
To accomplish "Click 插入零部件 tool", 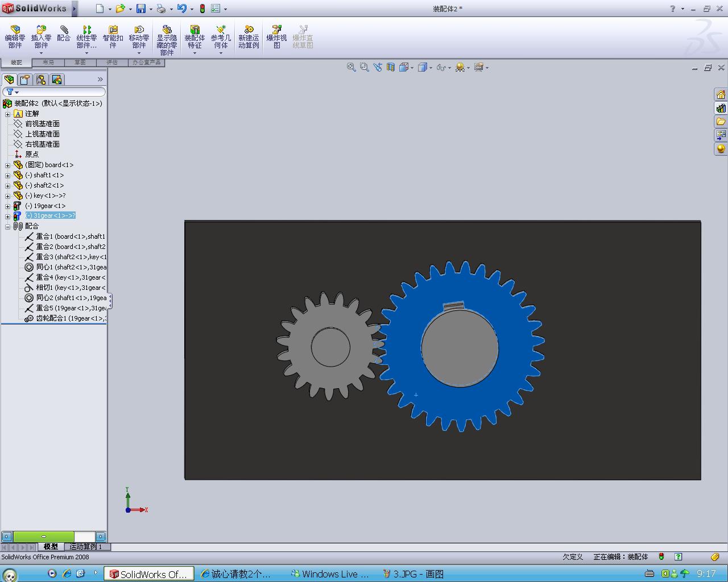I will click(x=42, y=37).
